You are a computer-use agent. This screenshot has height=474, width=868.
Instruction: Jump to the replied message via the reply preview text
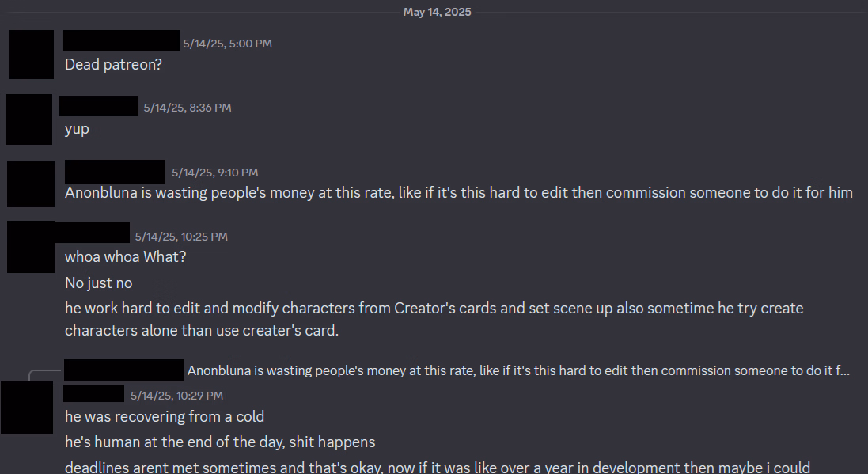(x=518, y=370)
